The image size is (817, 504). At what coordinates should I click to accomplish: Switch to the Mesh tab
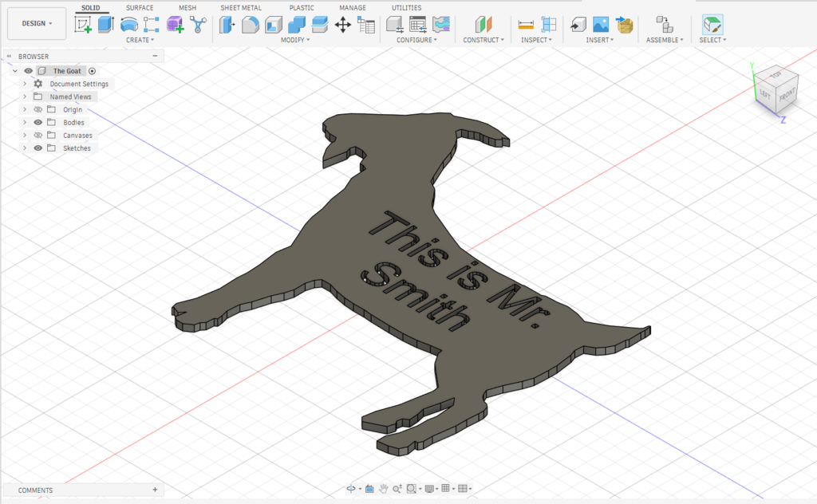[187, 8]
